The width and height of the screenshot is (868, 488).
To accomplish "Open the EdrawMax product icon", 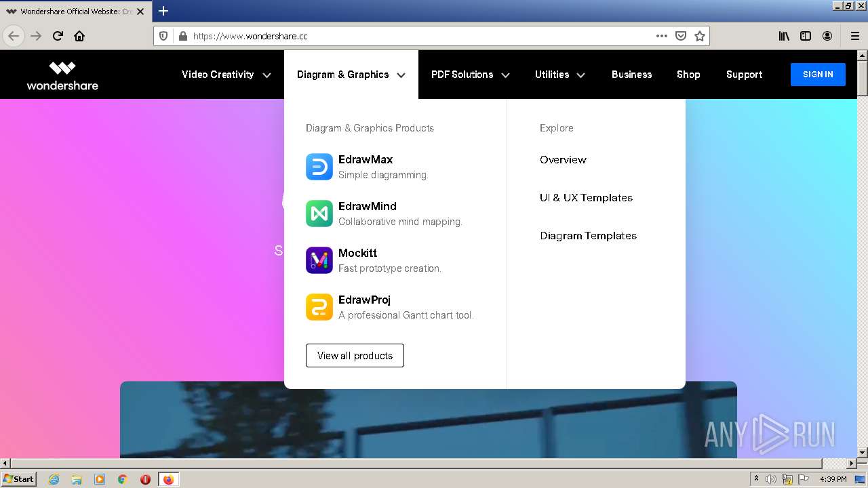I will [x=319, y=167].
